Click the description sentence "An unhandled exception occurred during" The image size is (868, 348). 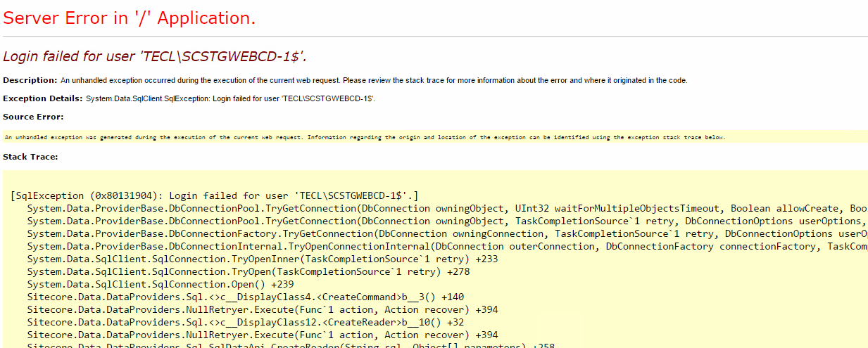pyautogui.click(x=374, y=81)
